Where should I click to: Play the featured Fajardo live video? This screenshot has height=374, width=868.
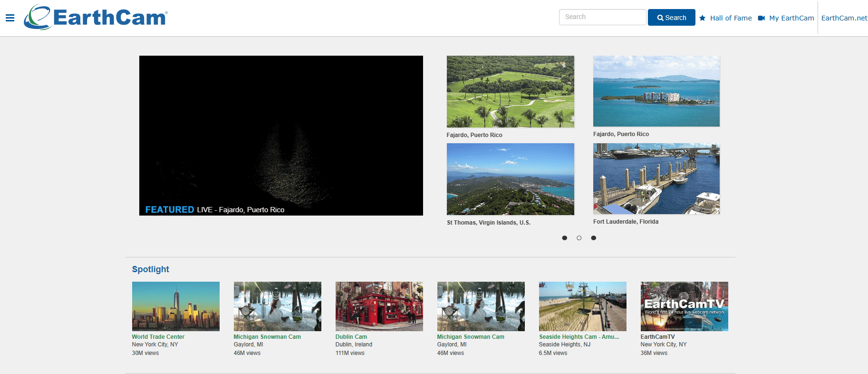[x=281, y=135]
